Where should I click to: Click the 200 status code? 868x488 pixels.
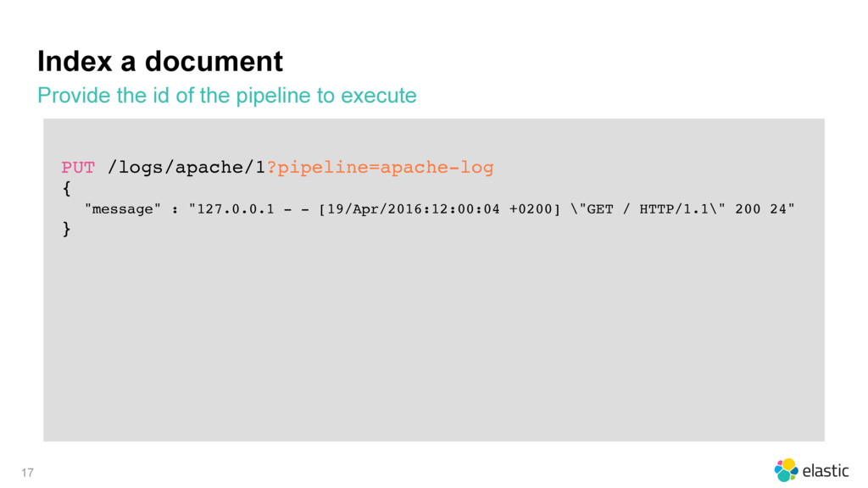point(748,209)
